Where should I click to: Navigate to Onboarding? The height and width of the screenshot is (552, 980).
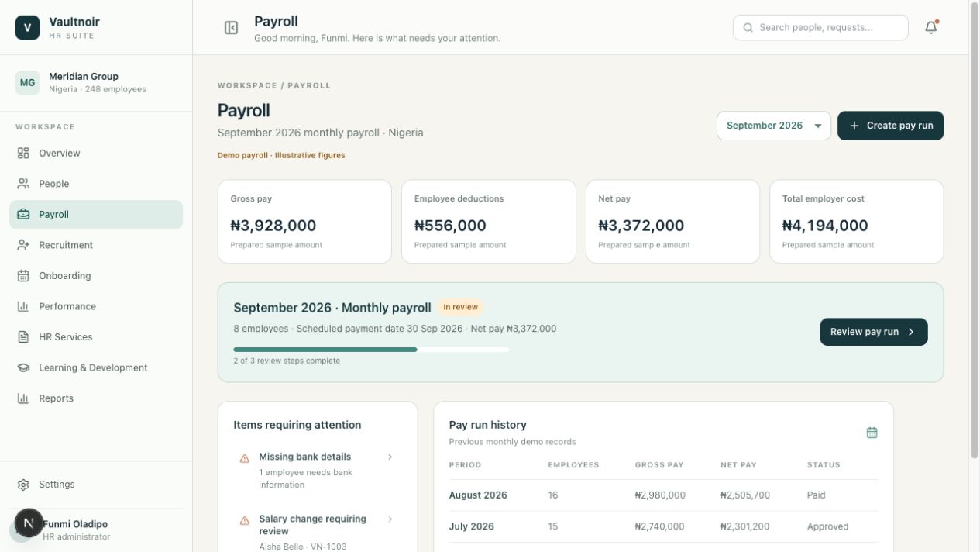(x=96, y=276)
